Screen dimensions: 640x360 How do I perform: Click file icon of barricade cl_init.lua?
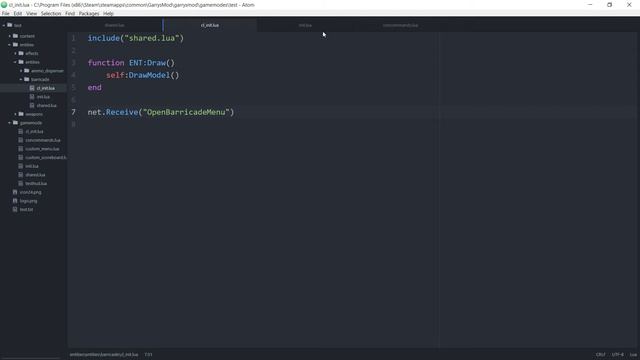point(32,88)
